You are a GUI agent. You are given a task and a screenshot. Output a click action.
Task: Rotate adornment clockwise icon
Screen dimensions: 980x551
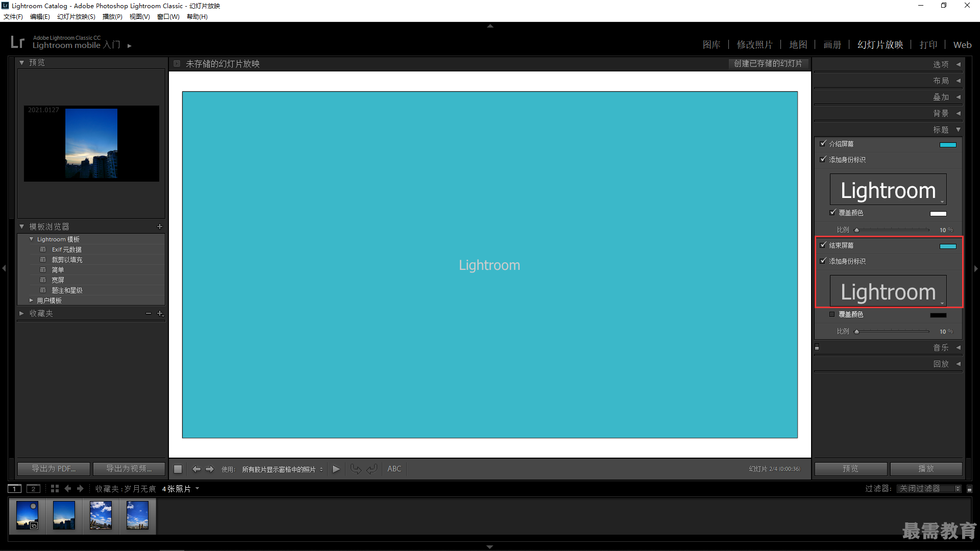click(372, 469)
